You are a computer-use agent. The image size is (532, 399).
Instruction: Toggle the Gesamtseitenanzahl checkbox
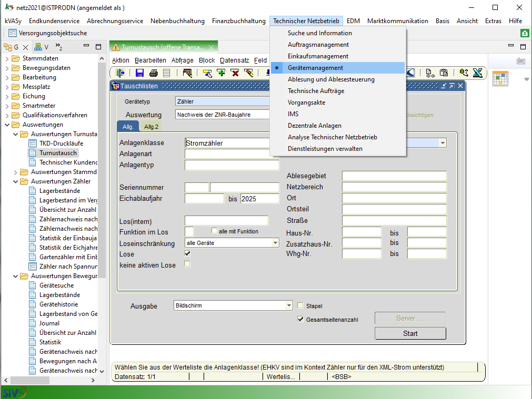pyautogui.click(x=300, y=319)
